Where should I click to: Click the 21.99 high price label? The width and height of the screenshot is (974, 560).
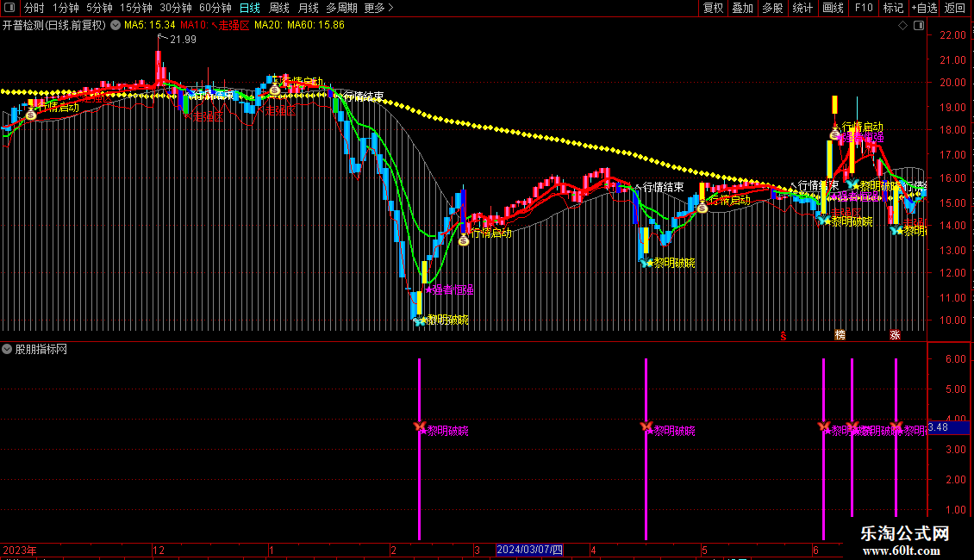(x=183, y=40)
